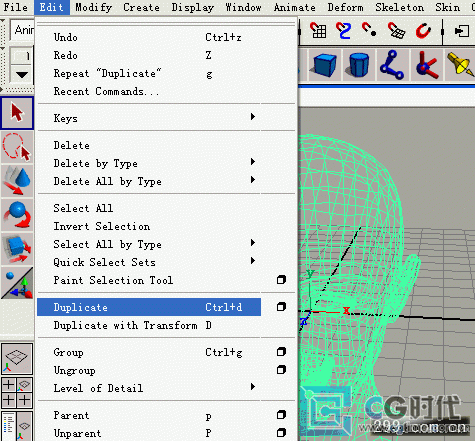Click the red X axis handle
The width and height of the screenshot is (475, 441).
pos(346,311)
